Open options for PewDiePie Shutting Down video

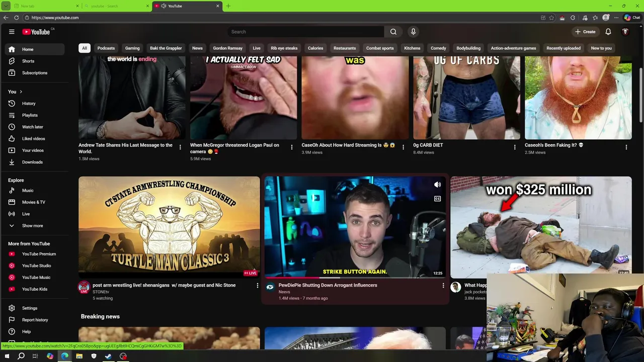tap(443, 286)
